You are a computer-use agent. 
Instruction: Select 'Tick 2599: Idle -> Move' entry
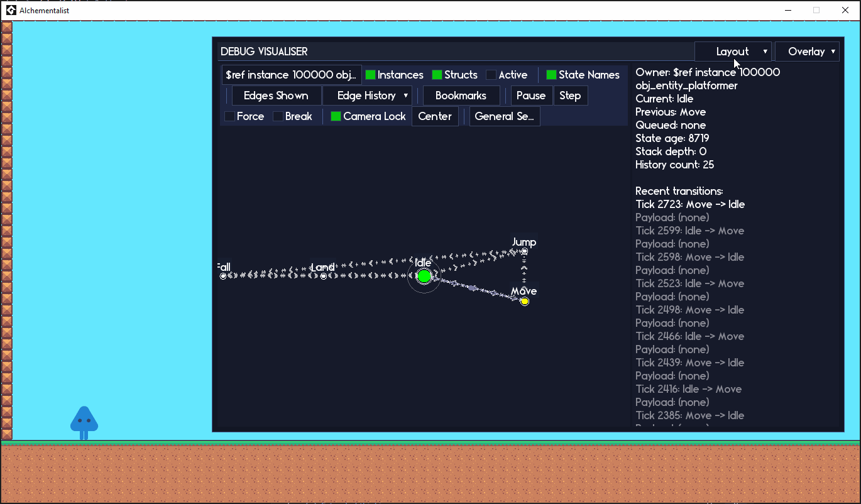pyautogui.click(x=690, y=231)
